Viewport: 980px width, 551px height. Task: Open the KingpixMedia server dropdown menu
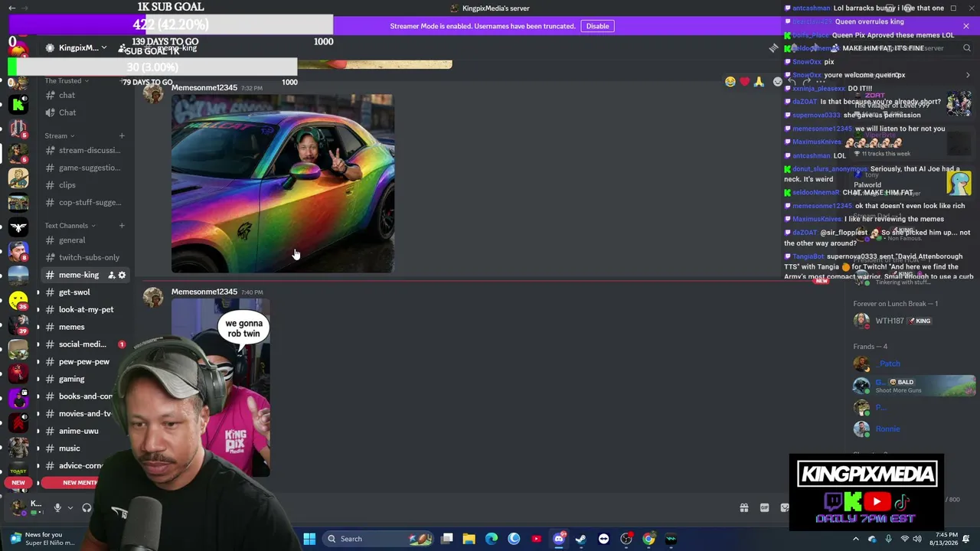77,47
